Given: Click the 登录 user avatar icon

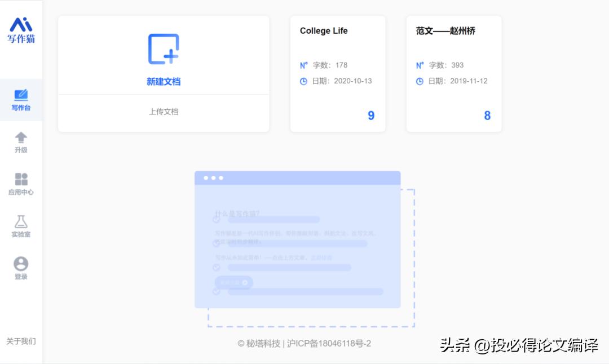Looking at the screenshot, I should click(21, 263).
